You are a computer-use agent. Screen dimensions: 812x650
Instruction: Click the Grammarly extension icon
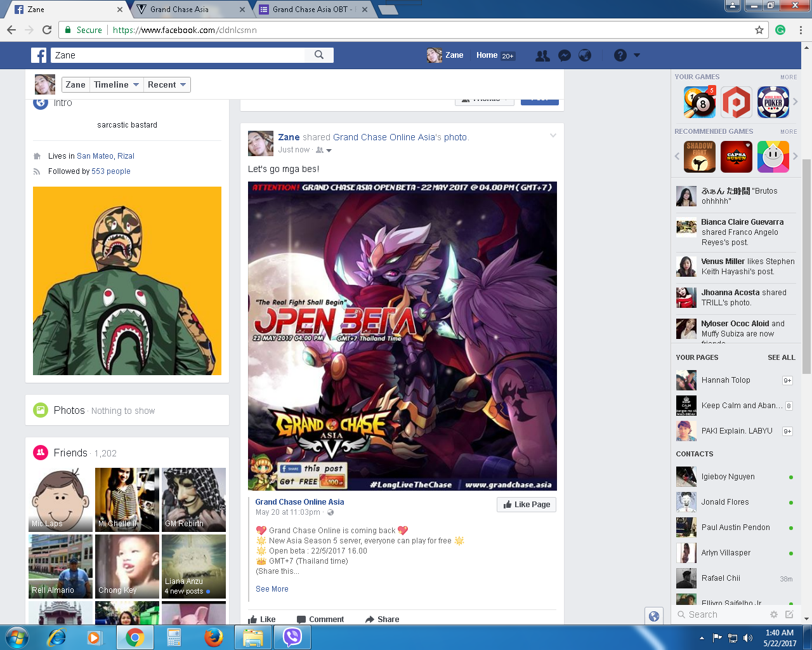(x=780, y=30)
